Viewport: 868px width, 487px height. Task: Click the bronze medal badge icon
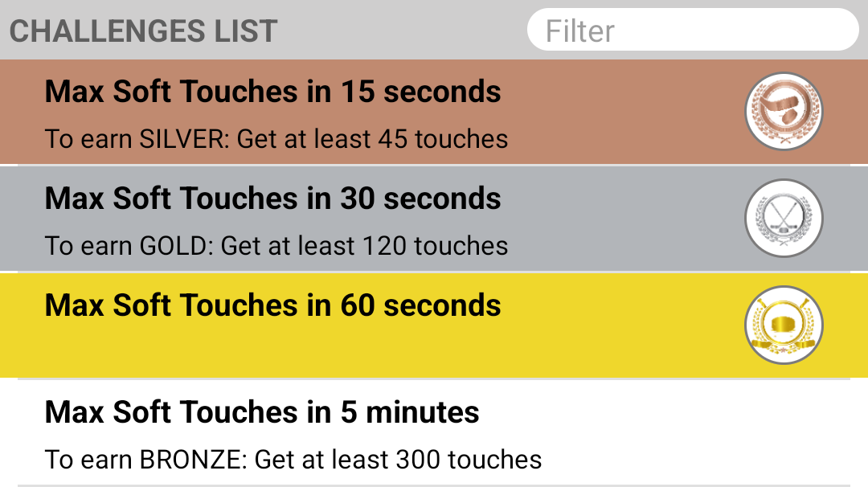coord(784,111)
